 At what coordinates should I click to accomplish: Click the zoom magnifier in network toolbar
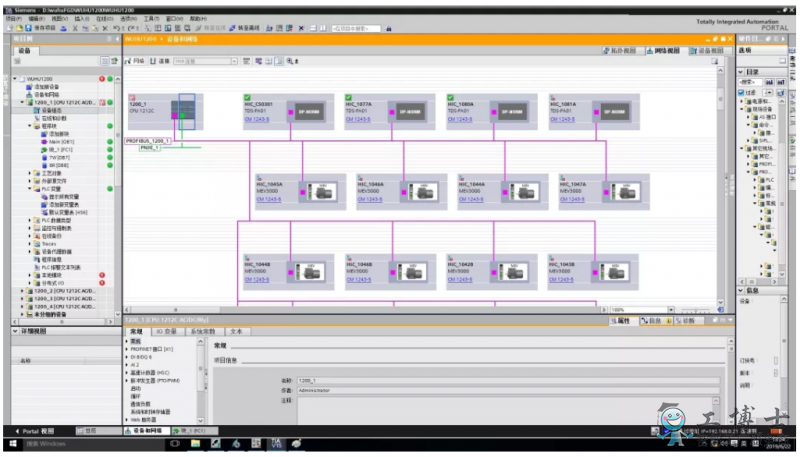coord(290,61)
